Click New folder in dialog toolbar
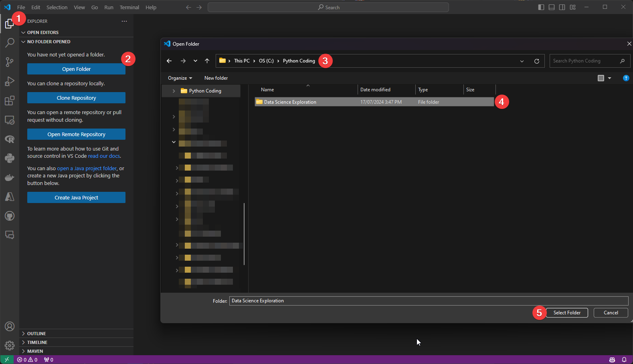The width and height of the screenshot is (633, 364). [216, 78]
